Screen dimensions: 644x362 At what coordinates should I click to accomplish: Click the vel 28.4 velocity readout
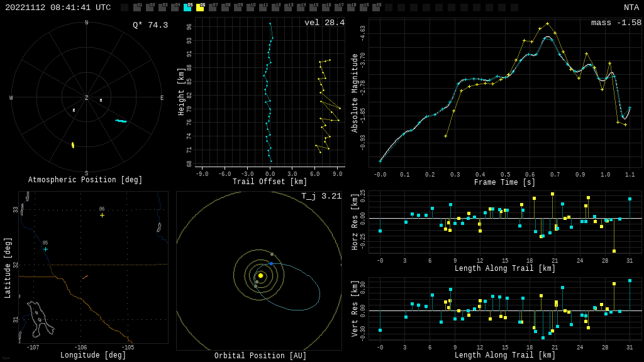[x=324, y=23]
